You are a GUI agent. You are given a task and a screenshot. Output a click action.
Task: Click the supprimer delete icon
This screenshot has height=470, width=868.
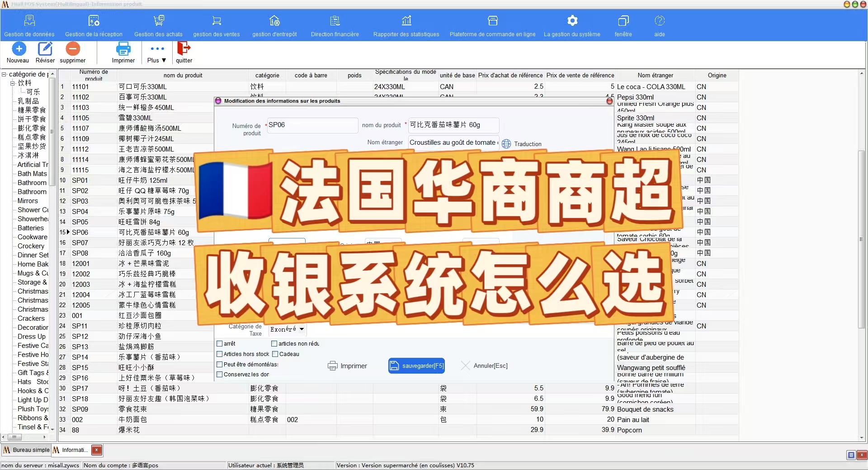73,48
